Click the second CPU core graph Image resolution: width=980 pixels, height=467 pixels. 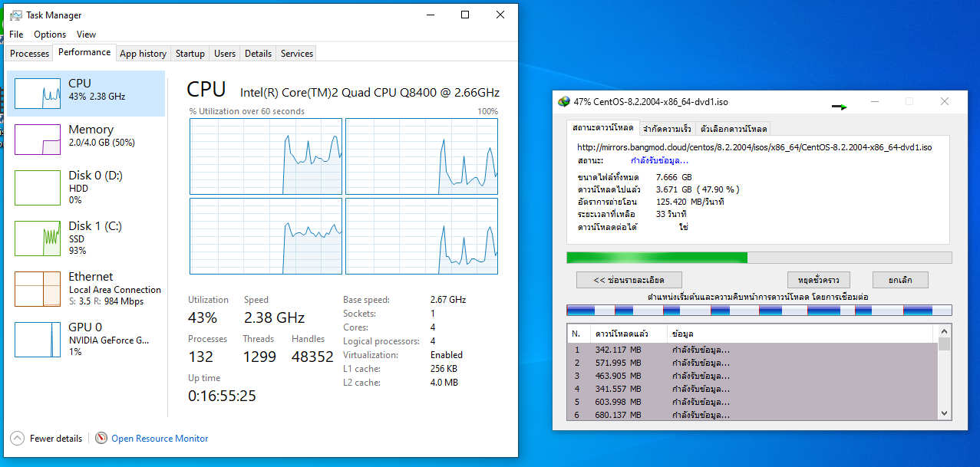421,156
